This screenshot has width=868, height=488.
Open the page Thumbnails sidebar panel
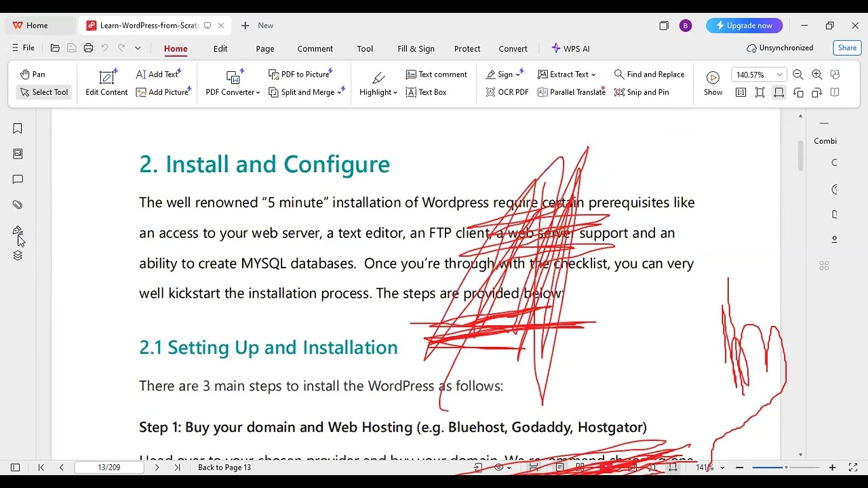point(18,154)
